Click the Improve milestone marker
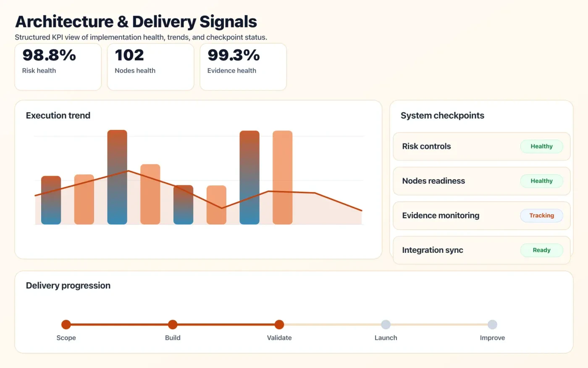The height and width of the screenshot is (368, 588). tap(492, 324)
